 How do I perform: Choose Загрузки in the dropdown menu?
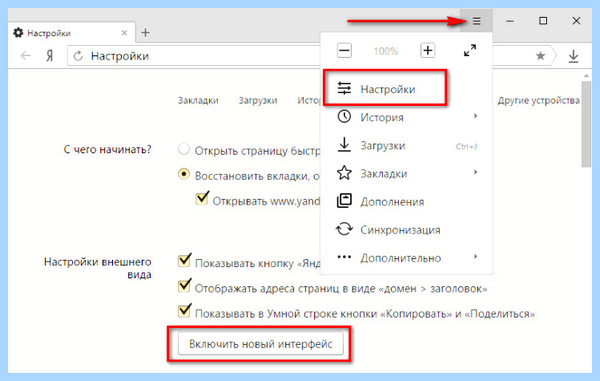(406, 145)
